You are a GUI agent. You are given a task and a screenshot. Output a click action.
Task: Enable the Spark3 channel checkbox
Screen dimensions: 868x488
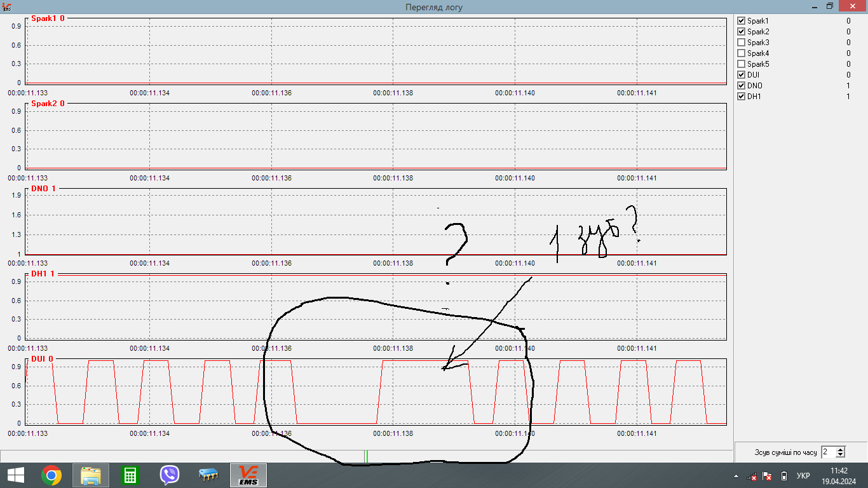pos(741,43)
